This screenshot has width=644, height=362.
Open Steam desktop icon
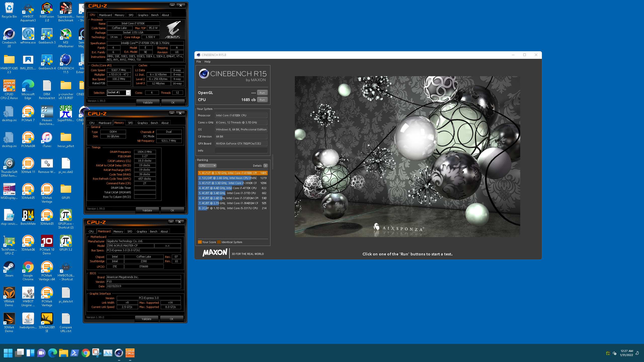[x=9, y=269]
